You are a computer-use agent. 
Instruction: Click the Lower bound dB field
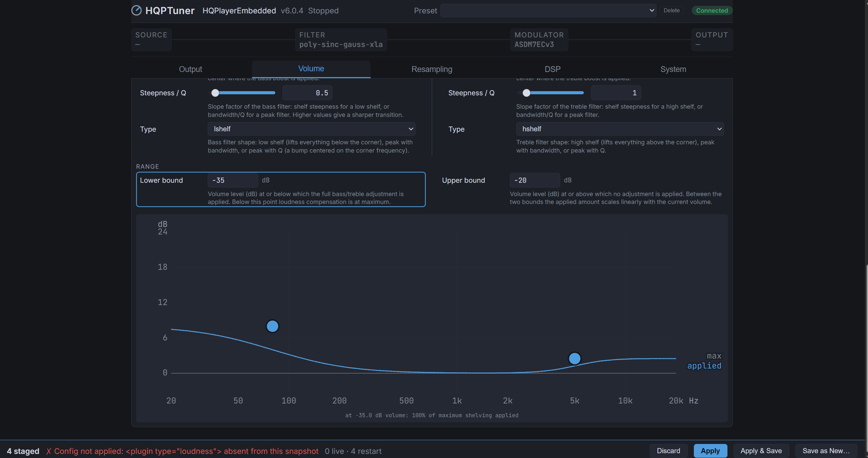pos(233,180)
